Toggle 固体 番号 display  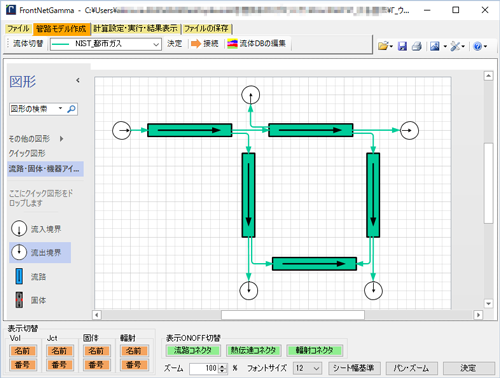(x=97, y=365)
